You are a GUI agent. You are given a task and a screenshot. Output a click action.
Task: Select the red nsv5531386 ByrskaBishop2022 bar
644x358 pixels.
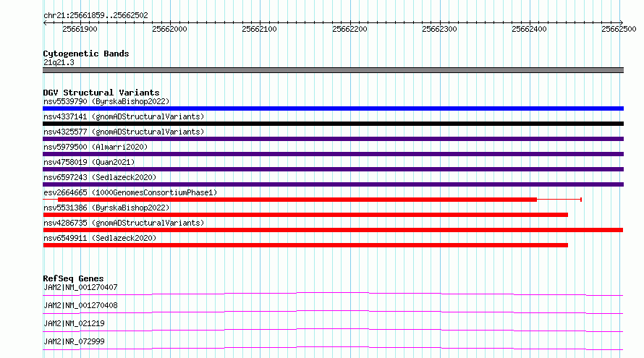coord(305,215)
